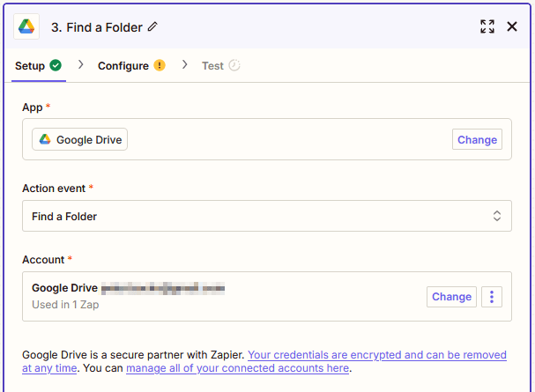Click the 'Used in 1 Zap' text

tap(65, 305)
